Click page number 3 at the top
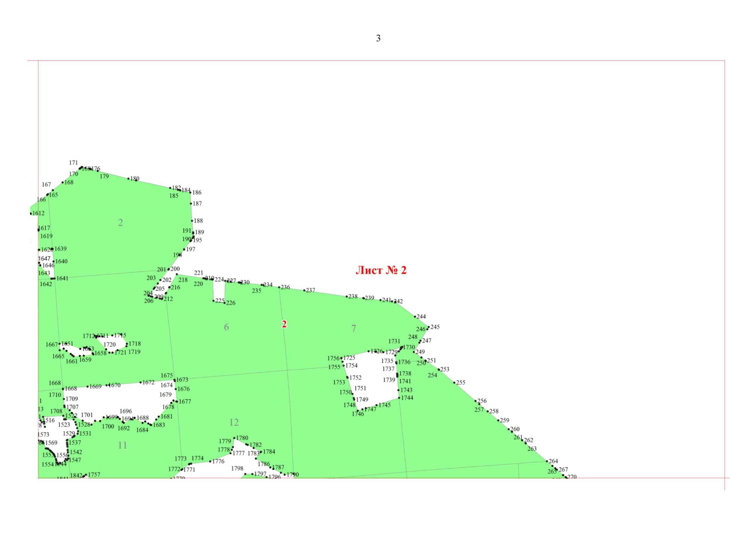Viewport: 756px width, 534px height. [378, 38]
